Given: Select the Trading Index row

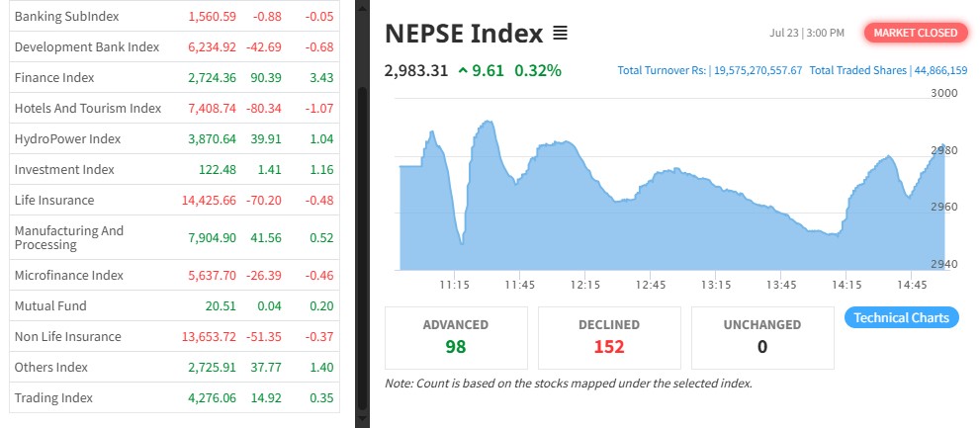Looking at the screenshot, I should [x=53, y=397].
